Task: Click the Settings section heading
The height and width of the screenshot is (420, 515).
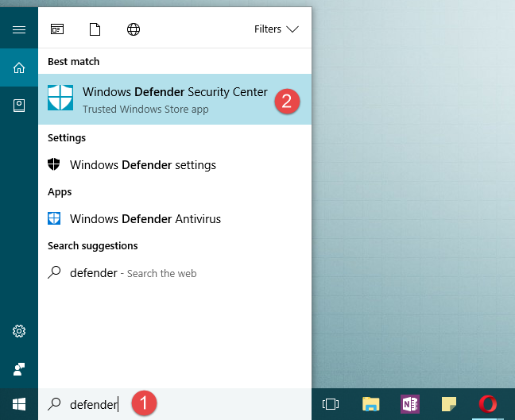Action: tap(67, 138)
